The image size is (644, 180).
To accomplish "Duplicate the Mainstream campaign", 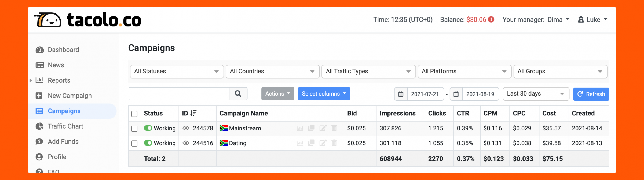I will (x=311, y=128).
